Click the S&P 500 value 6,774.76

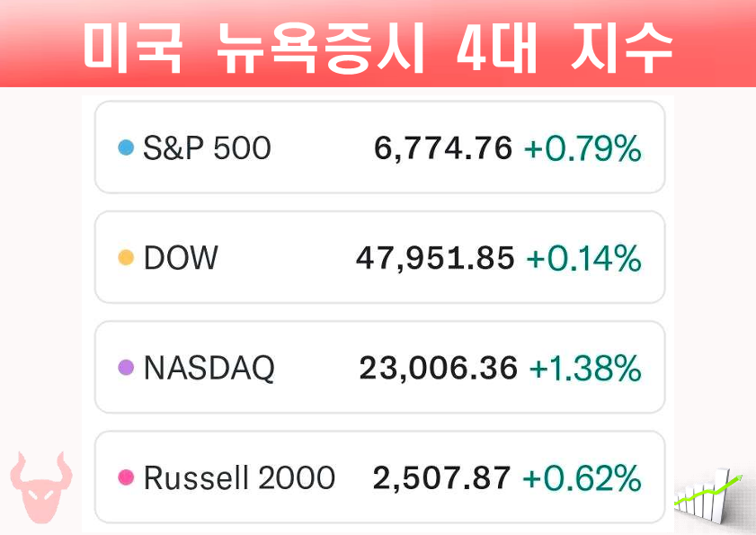[443, 147]
